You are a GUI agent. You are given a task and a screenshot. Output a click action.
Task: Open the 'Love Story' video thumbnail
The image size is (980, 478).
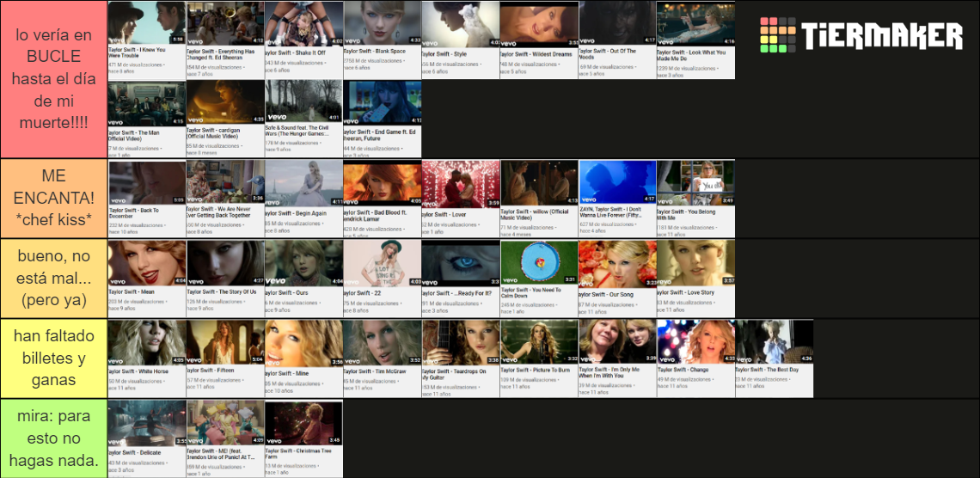695,279
